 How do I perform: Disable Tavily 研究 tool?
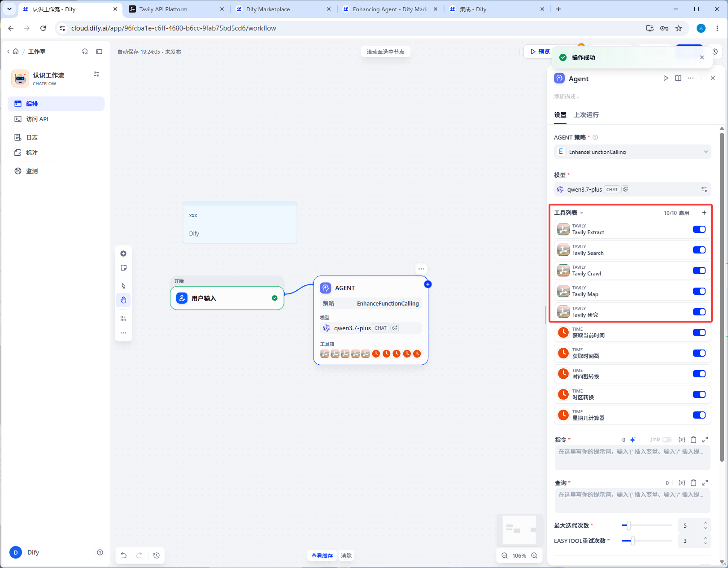pyautogui.click(x=699, y=312)
